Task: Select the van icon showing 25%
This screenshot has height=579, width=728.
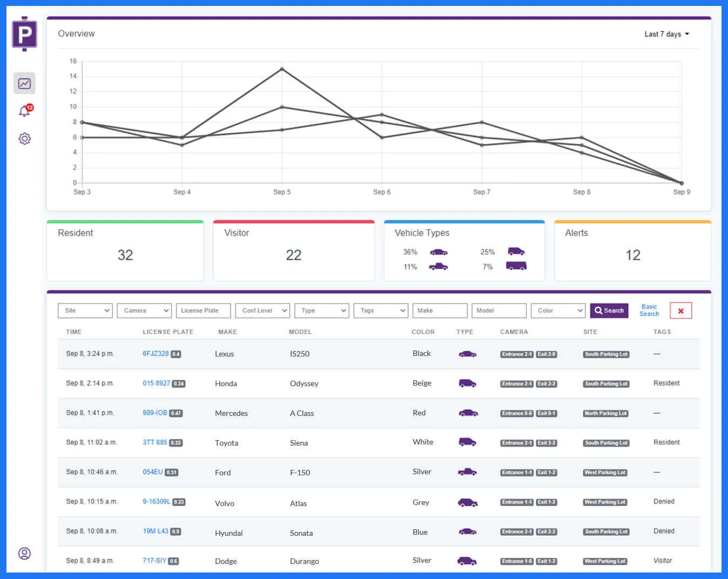Action: click(x=516, y=251)
